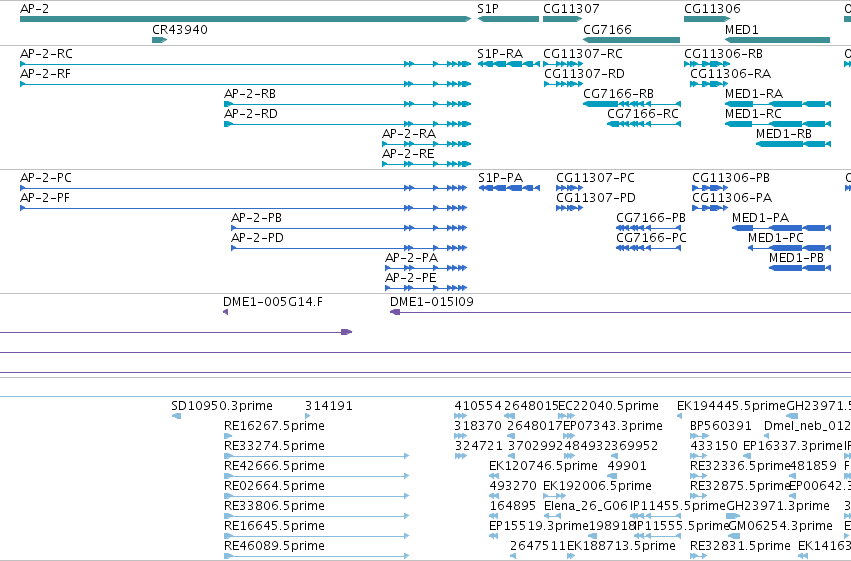Open the CG11307-PC protein

click(x=569, y=188)
